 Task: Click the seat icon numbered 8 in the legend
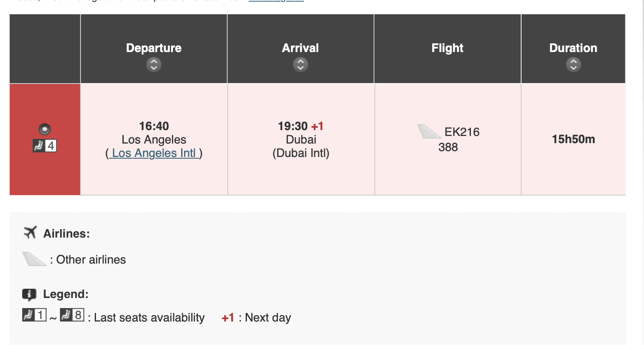click(72, 315)
